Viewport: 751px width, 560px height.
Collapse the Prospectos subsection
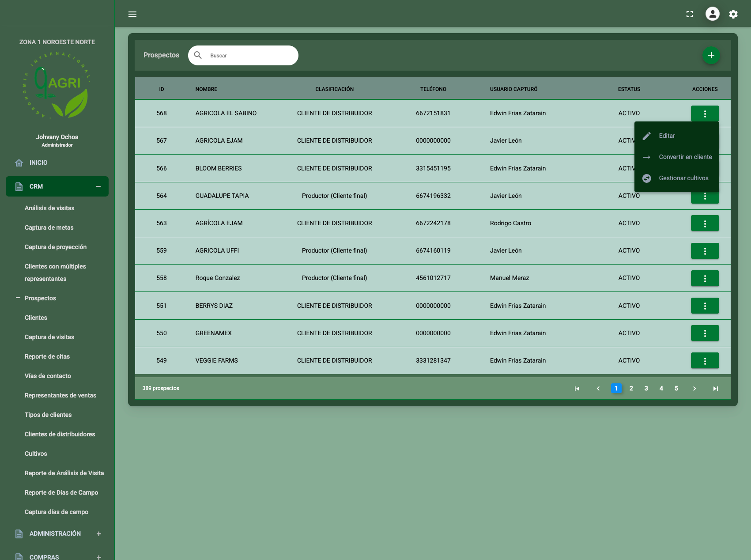point(18,298)
